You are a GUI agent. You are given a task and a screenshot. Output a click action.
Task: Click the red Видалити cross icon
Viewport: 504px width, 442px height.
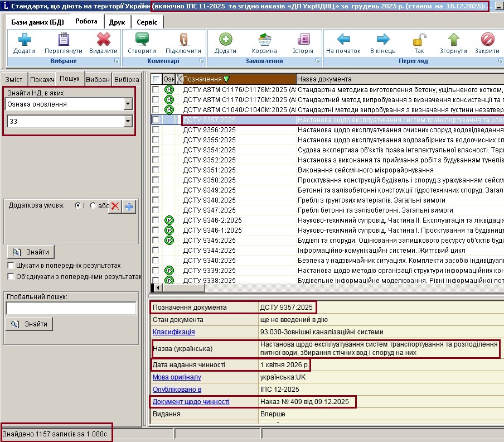[103, 40]
